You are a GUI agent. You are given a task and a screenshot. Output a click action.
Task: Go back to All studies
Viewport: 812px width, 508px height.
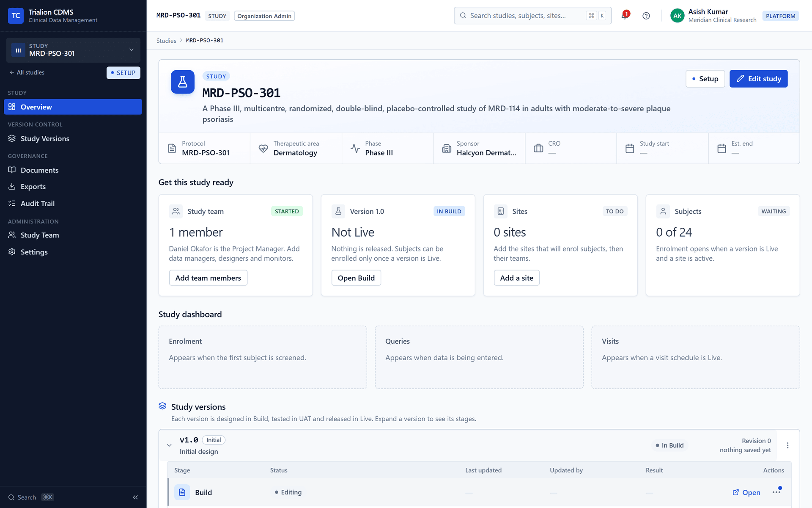tap(27, 72)
